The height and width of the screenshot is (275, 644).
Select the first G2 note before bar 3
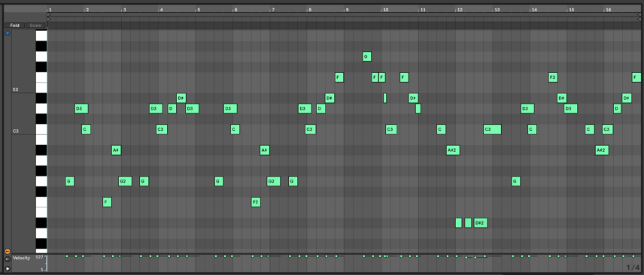126,181
